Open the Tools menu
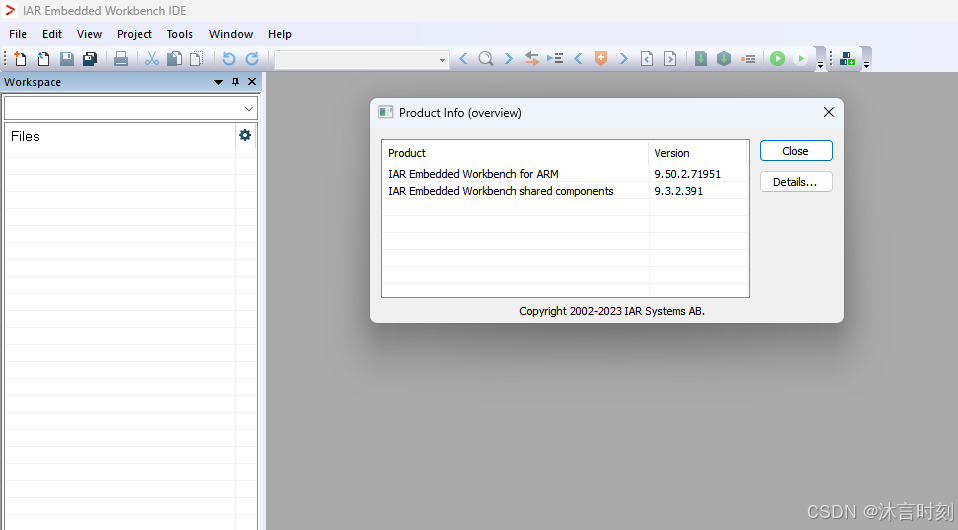 180,34
